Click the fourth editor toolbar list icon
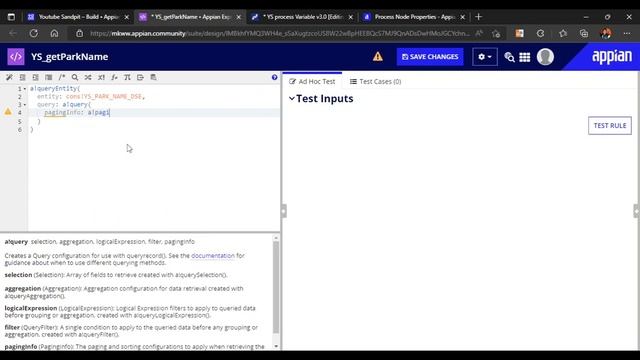This screenshot has width=640, height=360. pyautogui.click(x=49, y=77)
